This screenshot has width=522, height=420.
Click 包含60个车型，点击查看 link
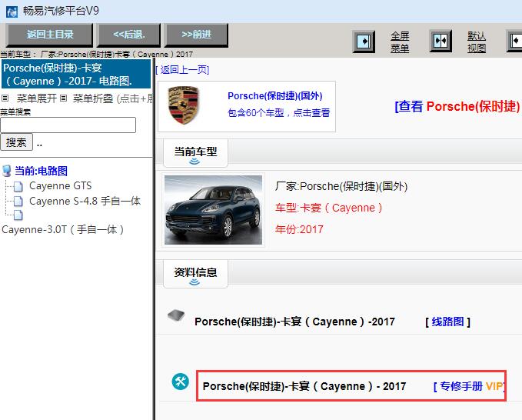[x=278, y=112]
